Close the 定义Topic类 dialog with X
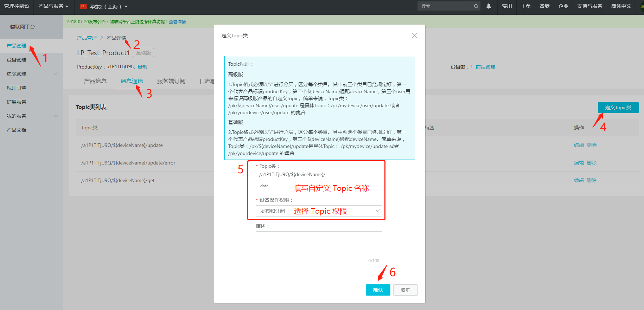Image resolution: width=644 pixels, height=310 pixels. [x=414, y=35]
